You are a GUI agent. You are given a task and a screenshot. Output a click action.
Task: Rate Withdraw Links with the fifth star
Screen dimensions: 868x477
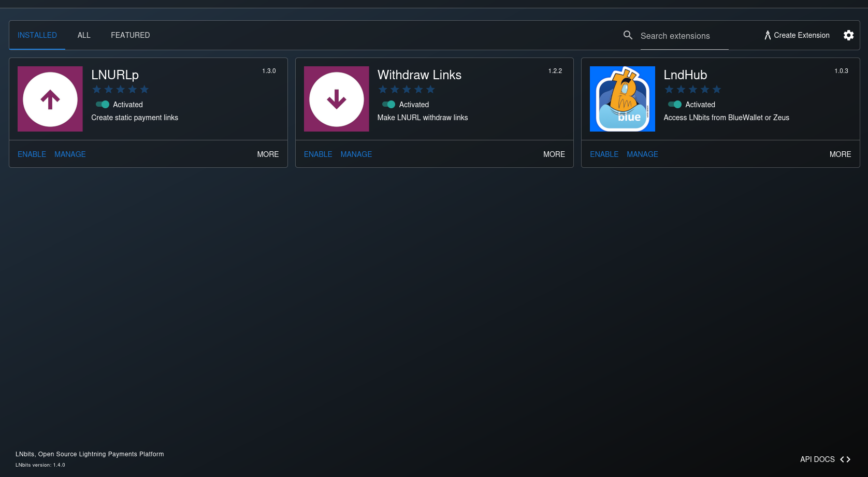[x=430, y=89]
